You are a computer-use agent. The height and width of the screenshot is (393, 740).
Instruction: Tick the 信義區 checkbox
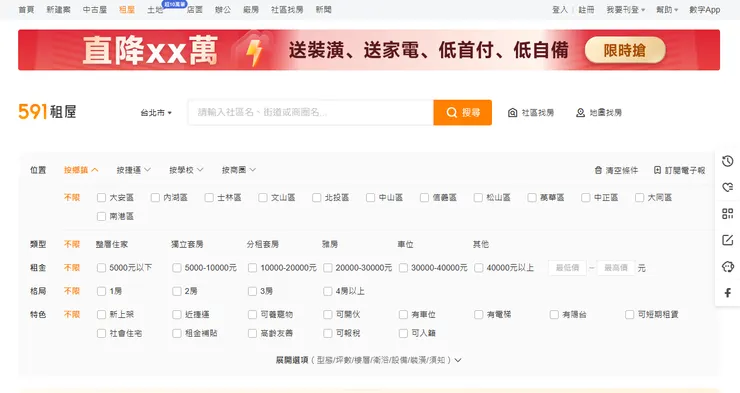424,198
